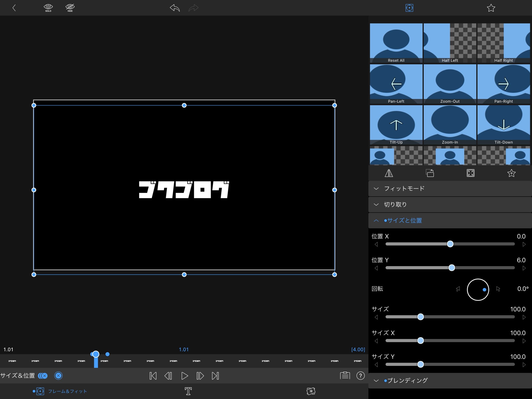The width and height of the screenshot is (532, 399).
Task: Redo the last undone action
Action: click(x=193, y=8)
